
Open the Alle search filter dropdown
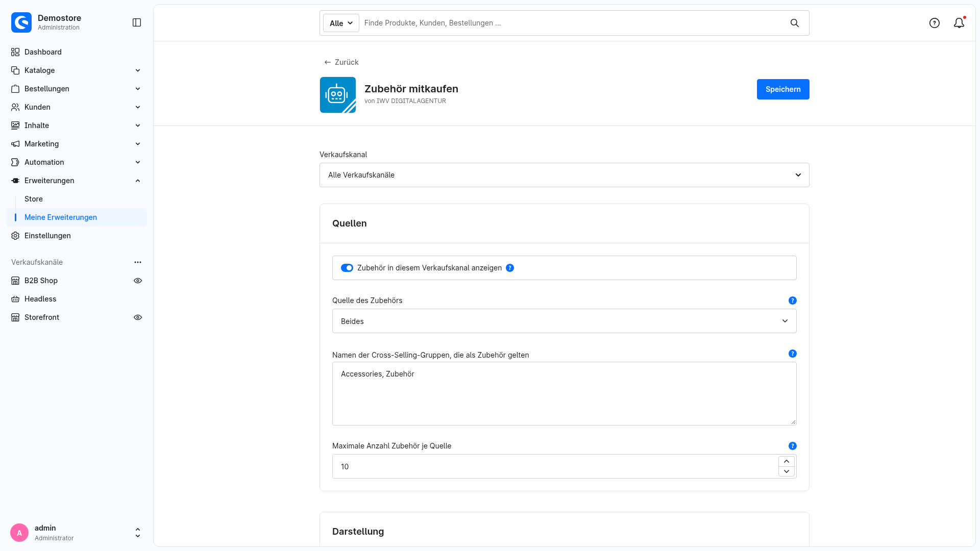click(x=341, y=23)
